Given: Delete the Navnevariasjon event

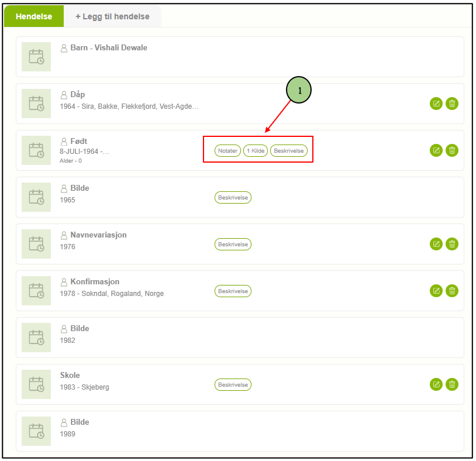Looking at the screenshot, I should 452,244.
